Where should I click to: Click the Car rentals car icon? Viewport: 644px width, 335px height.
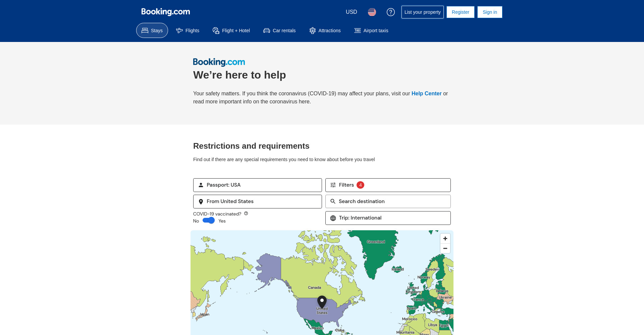coord(267,31)
